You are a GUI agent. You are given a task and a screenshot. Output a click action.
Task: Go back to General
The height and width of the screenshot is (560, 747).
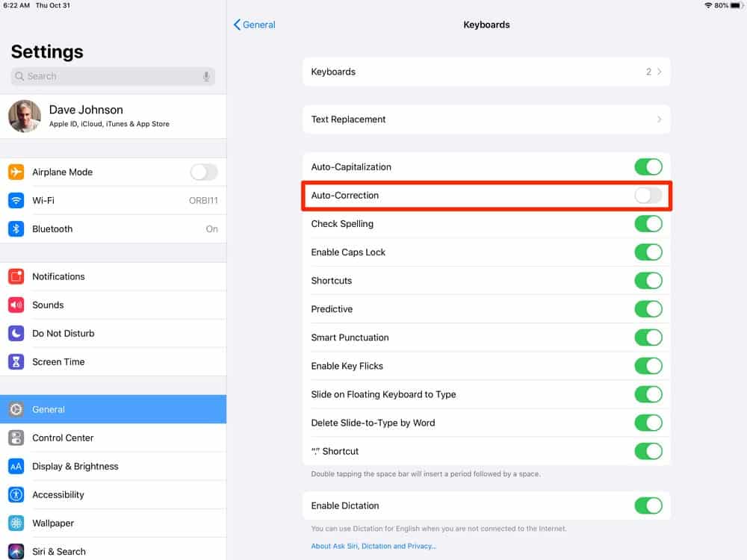[255, 25]
